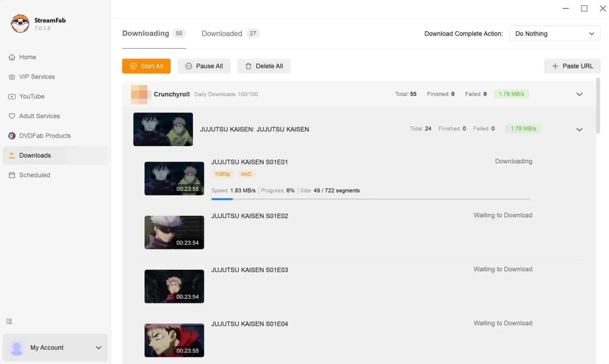Screen dimensions: 609x364
Task: Collapse the JUJUTSU KAISEN series chevron
Action: (579, 129)
